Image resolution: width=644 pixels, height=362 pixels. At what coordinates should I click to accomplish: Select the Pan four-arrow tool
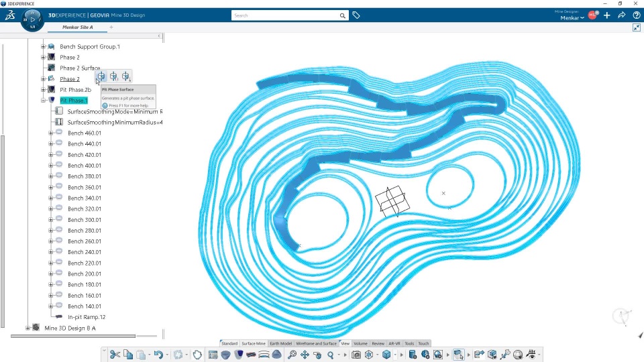pos(305,355)
